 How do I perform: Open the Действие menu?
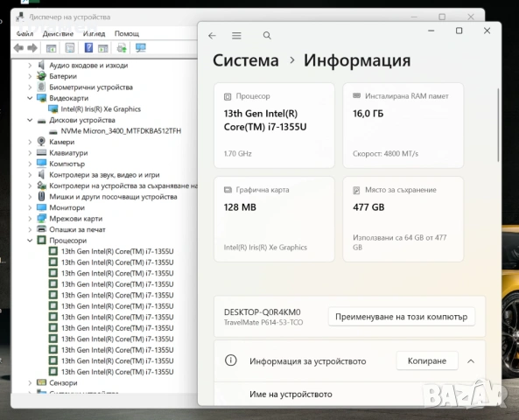(x=58, y=34)
